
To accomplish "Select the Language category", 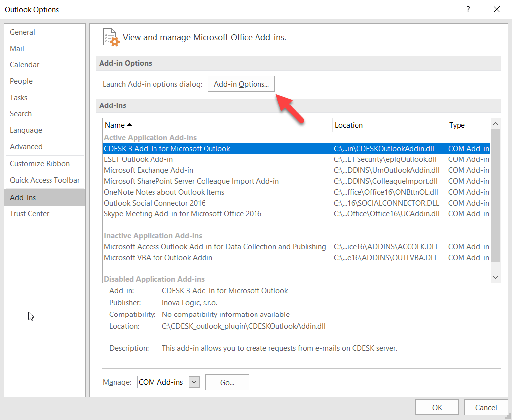I will pos(45,130).
